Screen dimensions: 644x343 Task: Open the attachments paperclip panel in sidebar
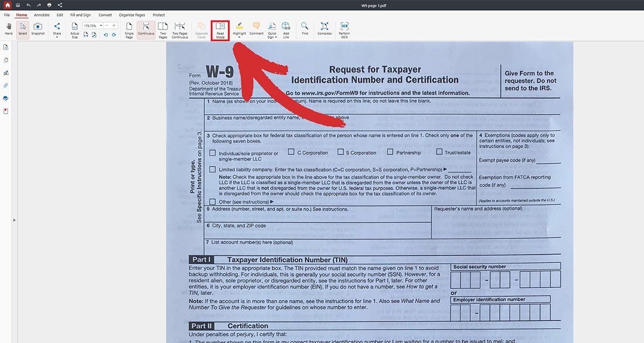[6, 86]
